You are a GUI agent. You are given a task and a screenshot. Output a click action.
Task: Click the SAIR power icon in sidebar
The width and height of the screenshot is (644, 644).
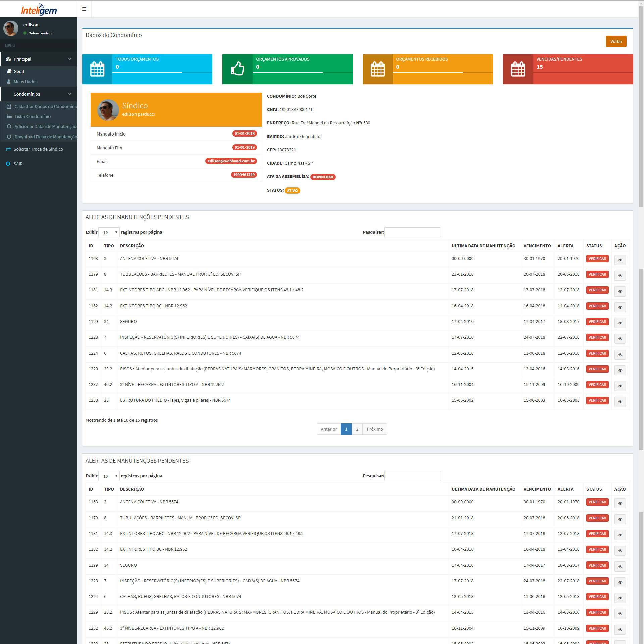coord(8,164)
